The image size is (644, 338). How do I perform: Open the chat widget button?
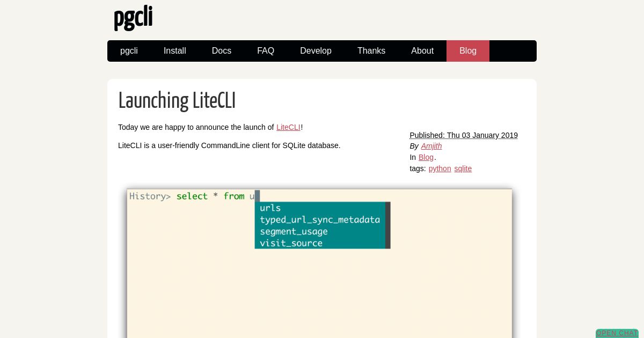[617, 333]
